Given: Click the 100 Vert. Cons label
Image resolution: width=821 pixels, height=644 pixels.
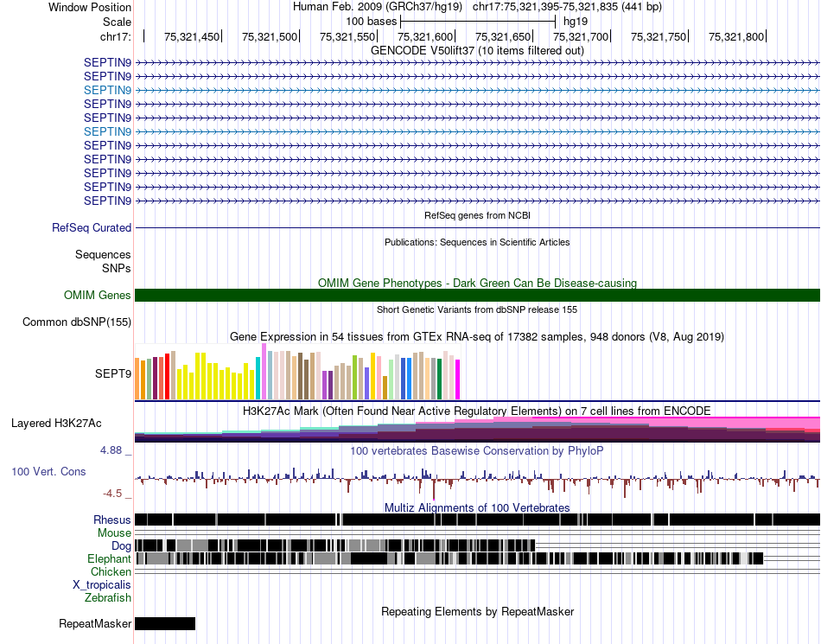Looking at the screenshot, I should click(48, 472).
